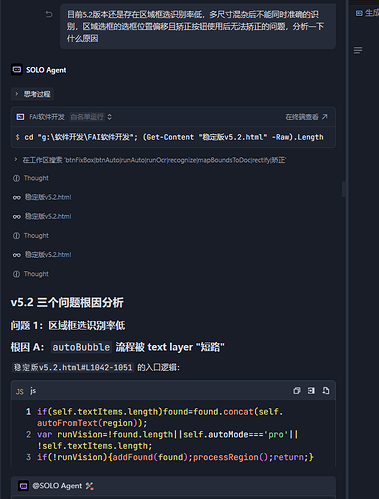Expand the 思考过程 section
Screen dimensions: 379x499
33,94
